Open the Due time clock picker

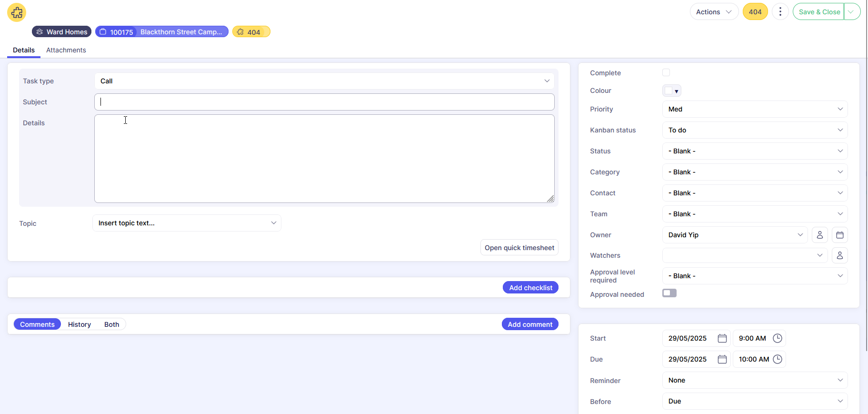[x=778, y=359]
